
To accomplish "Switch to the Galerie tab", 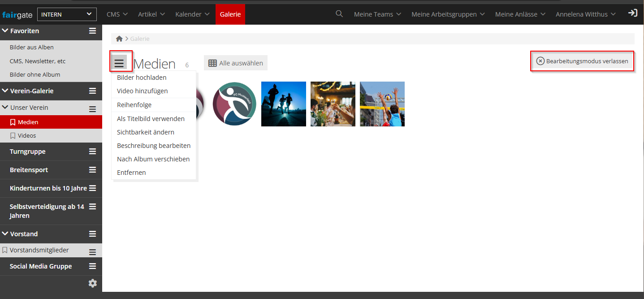I will 230,14.
